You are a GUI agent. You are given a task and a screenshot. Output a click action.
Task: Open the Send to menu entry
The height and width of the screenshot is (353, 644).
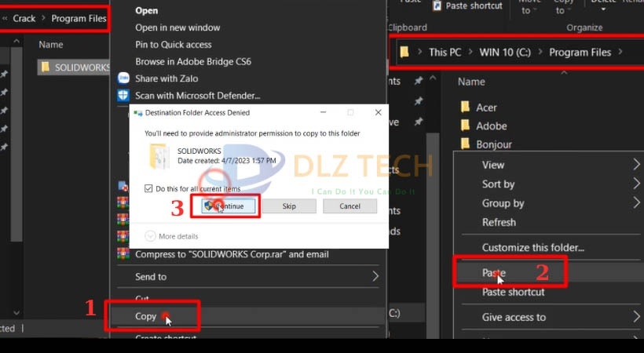point(151,277)
